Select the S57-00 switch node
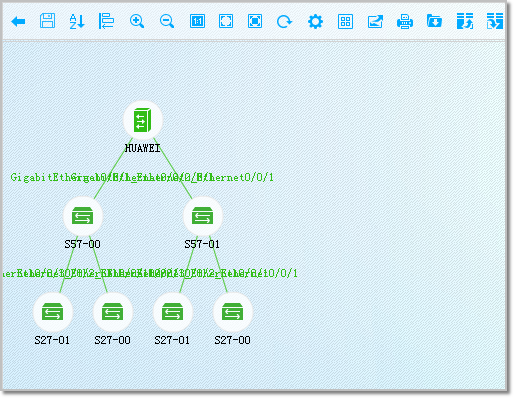The image size is (515, 398). [83, 217]
